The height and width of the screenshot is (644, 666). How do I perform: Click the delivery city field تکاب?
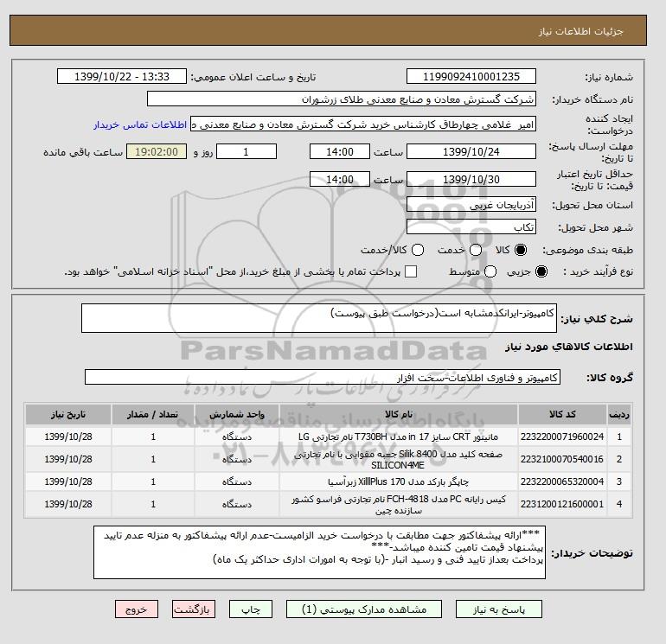tap(471, 226)
